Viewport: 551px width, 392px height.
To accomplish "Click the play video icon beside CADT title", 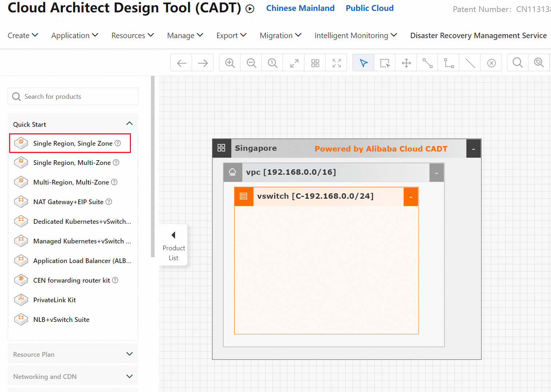I will [x=250, y=9].
